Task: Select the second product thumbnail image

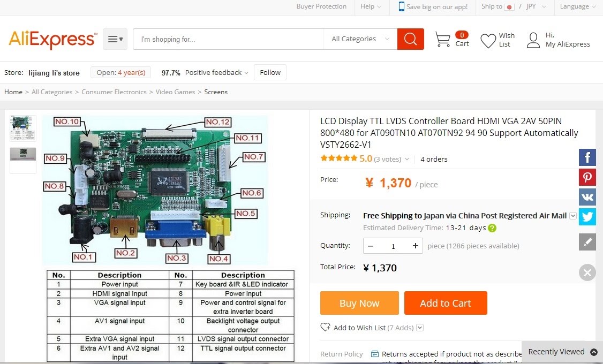Action: point(23,160)
